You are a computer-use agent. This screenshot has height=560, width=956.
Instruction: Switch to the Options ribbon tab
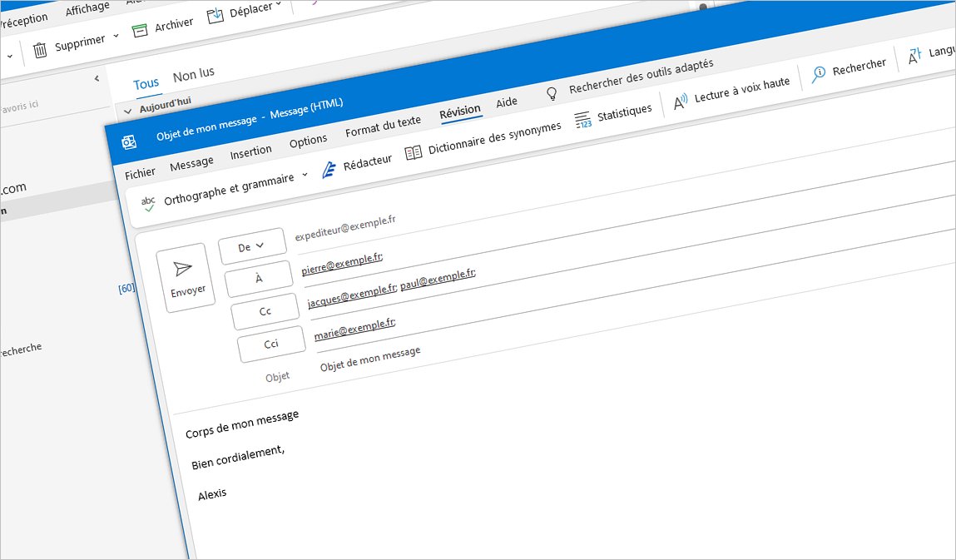[308, 141]
